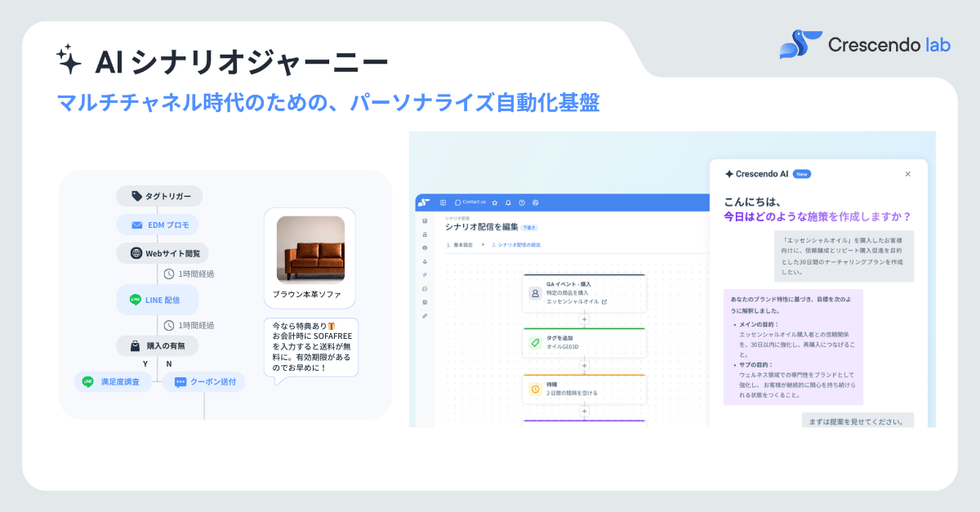Click the person icon on the GA イベント・購入 node
This screenshot has height=512, width=980.
pos(534,293)
